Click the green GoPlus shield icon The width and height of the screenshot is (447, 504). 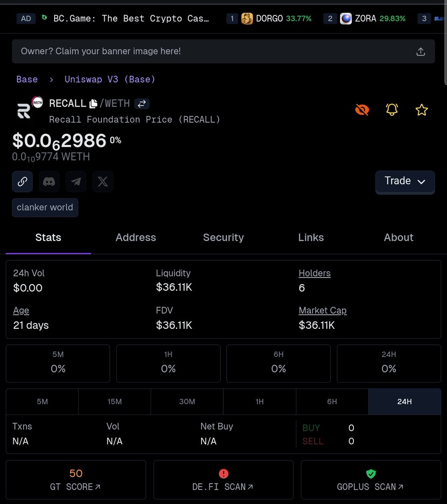click(x=371, y=474)
